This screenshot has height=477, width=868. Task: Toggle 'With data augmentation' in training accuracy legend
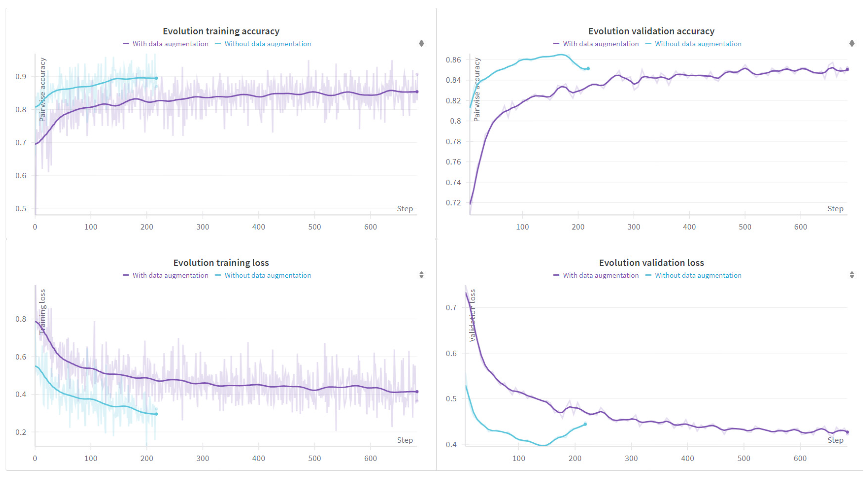click(x=170, y=44)
